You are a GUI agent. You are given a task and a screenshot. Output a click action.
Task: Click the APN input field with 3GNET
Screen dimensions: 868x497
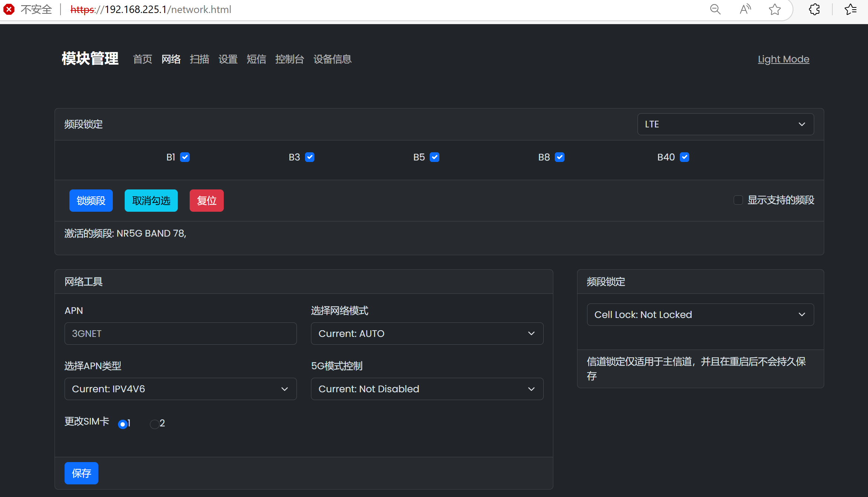[180, 334]
